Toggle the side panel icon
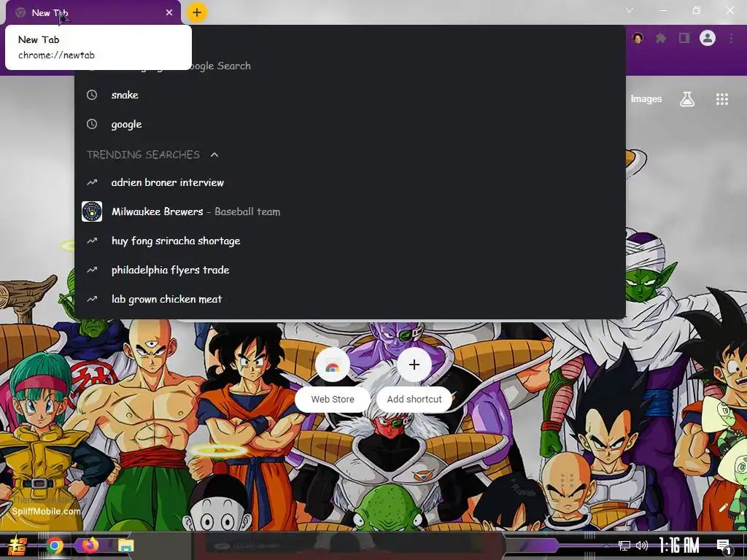747x560 pixels. [684, 38]
